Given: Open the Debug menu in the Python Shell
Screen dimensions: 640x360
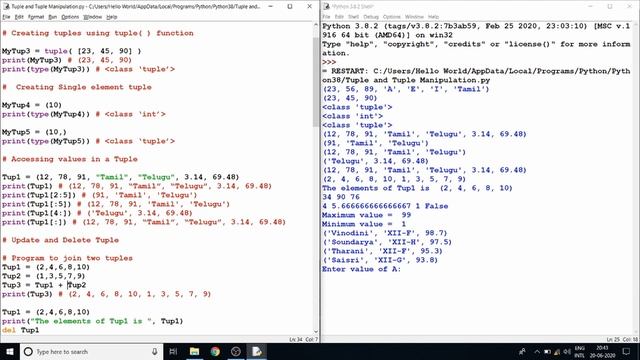Looking at the screenshot, I should pyautogui.click(x=371, y=17).
